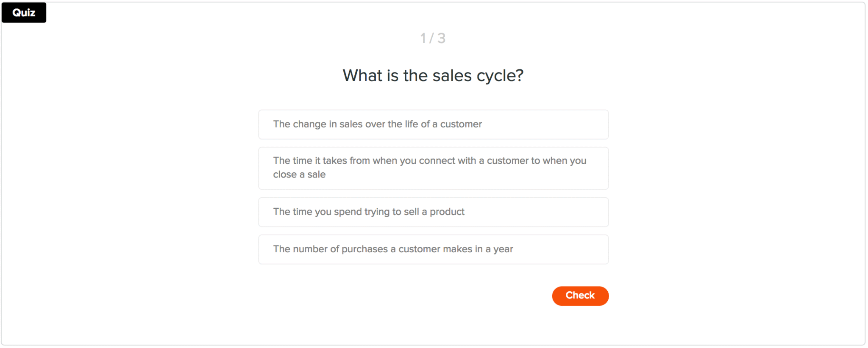Select the two-line answer ending 'close a sale'
Viewport: 868px width, 348px height.
(x=433, y=168)
